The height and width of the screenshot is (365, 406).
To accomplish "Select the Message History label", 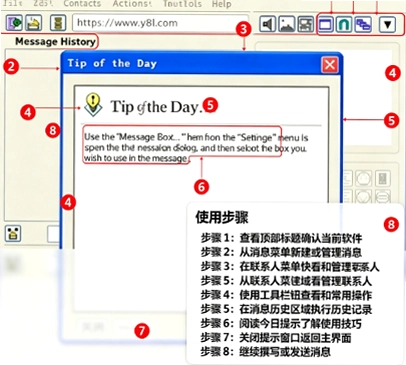I will coord(55,41).
